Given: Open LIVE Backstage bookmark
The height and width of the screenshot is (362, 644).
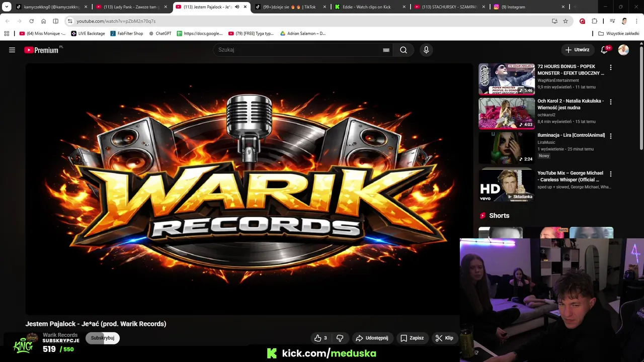Looking at the screenshot, I should pos(88,34).
